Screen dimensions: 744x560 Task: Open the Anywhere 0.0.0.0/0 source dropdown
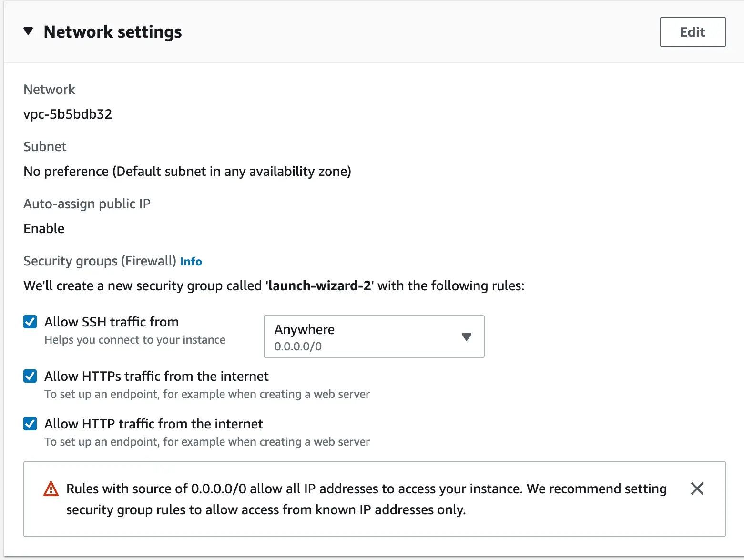point(374,336)
